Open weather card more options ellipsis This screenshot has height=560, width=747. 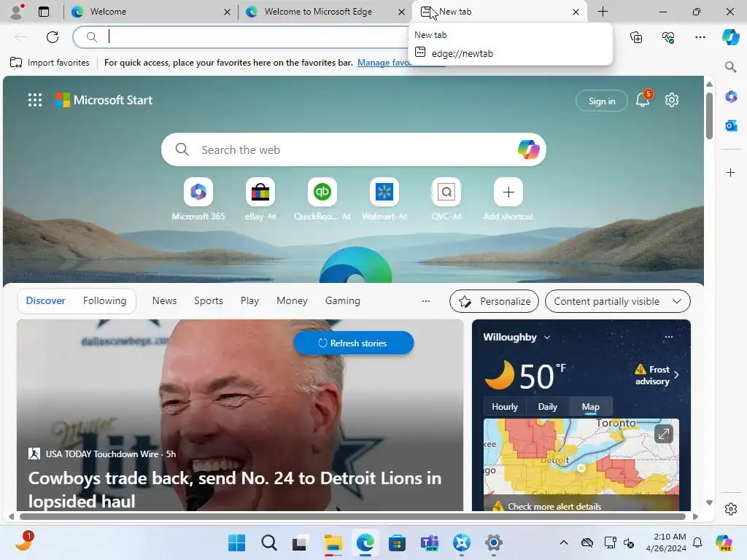(x=669, y=337)
